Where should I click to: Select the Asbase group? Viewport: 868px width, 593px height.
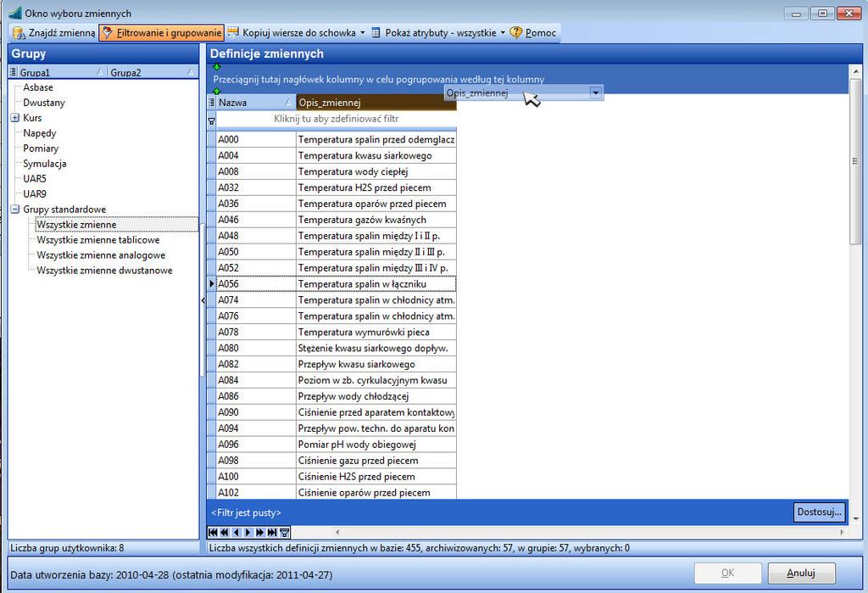[38, 87]
